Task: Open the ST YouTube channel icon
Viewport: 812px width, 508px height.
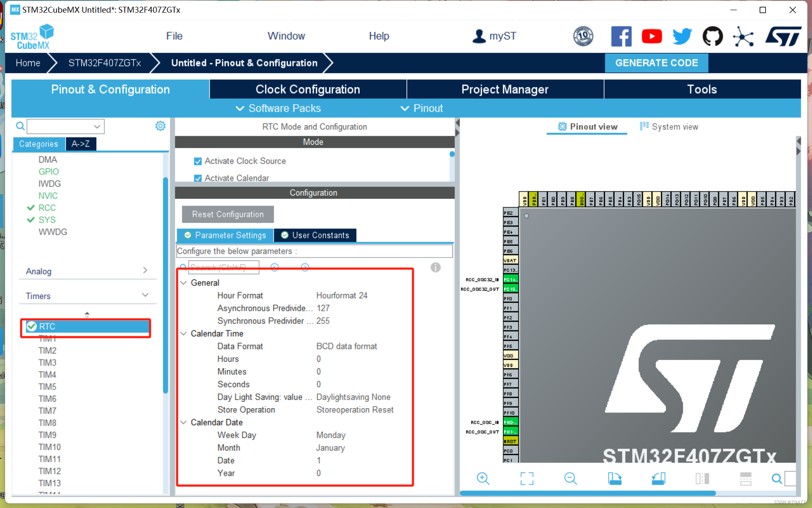Action: (652, 36)
